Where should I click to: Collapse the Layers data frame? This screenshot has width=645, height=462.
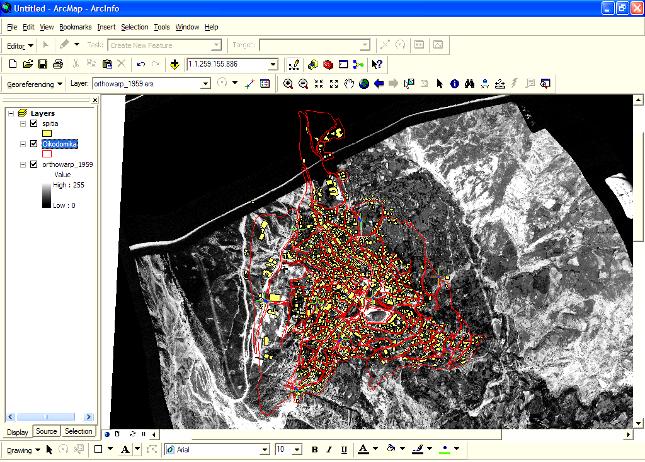click(11, 113)
